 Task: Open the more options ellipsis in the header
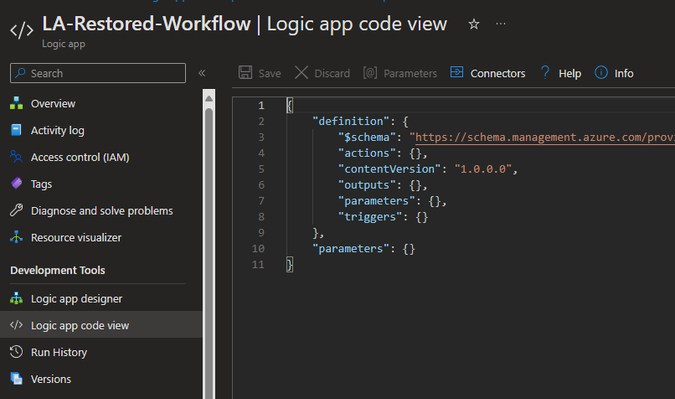coord(500,24)
